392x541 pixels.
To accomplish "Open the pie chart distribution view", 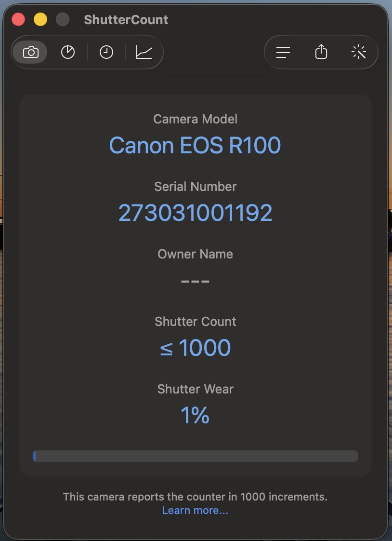I will [68, 52].
